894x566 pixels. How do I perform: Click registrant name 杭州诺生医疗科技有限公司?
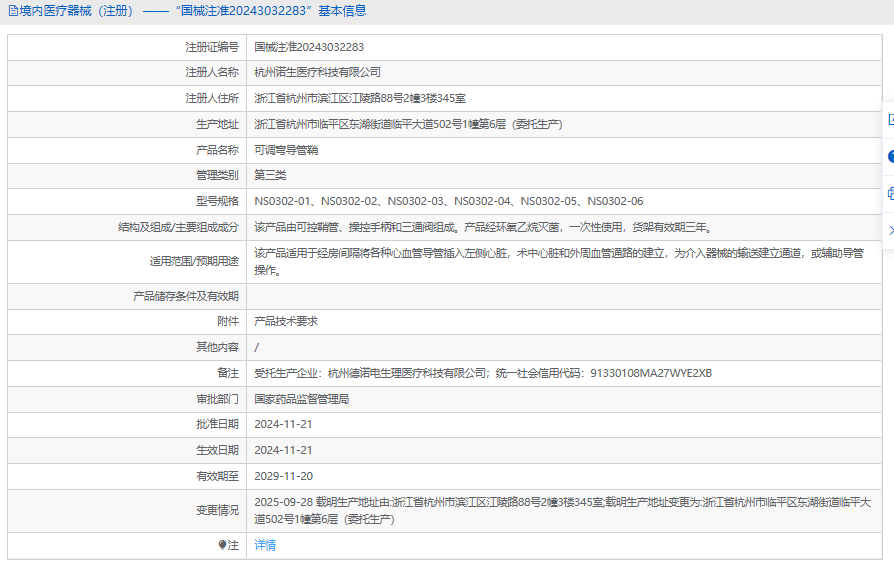[x=317, y=73]
